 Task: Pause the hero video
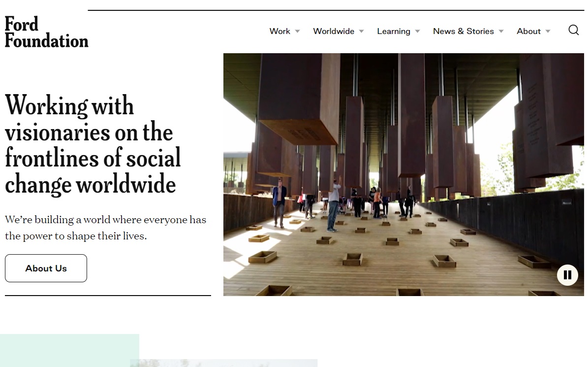tap(567, 275)
